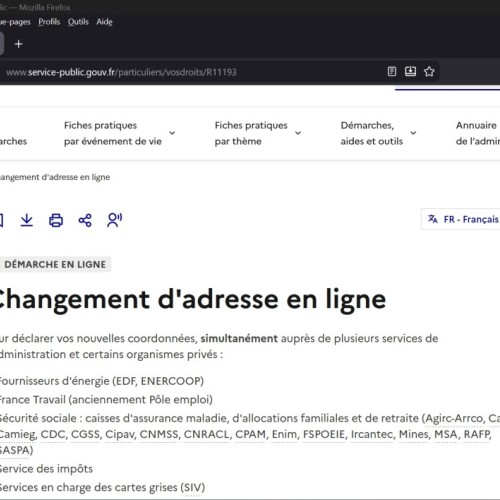Screen dimensions: 500x500
Task: Click the CGSS abbreviation
Action: click(x=85, y=434)
